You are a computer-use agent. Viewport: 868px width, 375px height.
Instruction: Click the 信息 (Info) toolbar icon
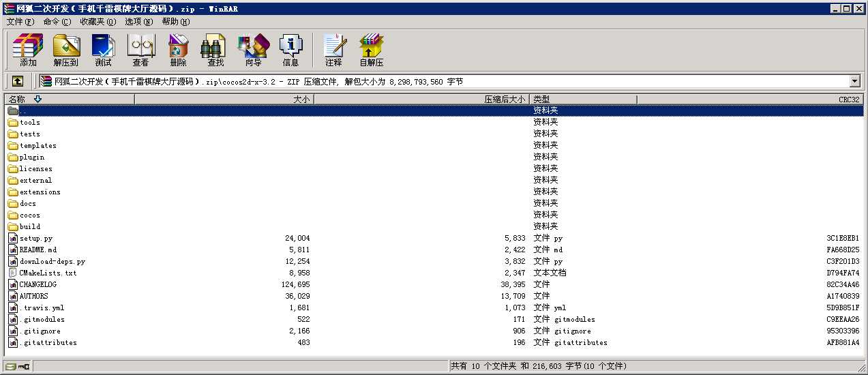(290, 50)
